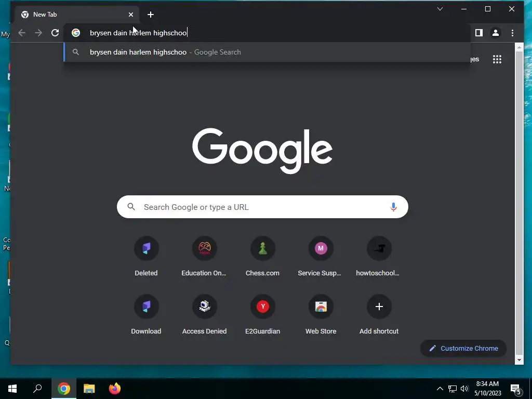The width and height of the screenshot is (532, 399).
Task: Open File Explorer from taskbar
Action: click(x=89, y=389)
